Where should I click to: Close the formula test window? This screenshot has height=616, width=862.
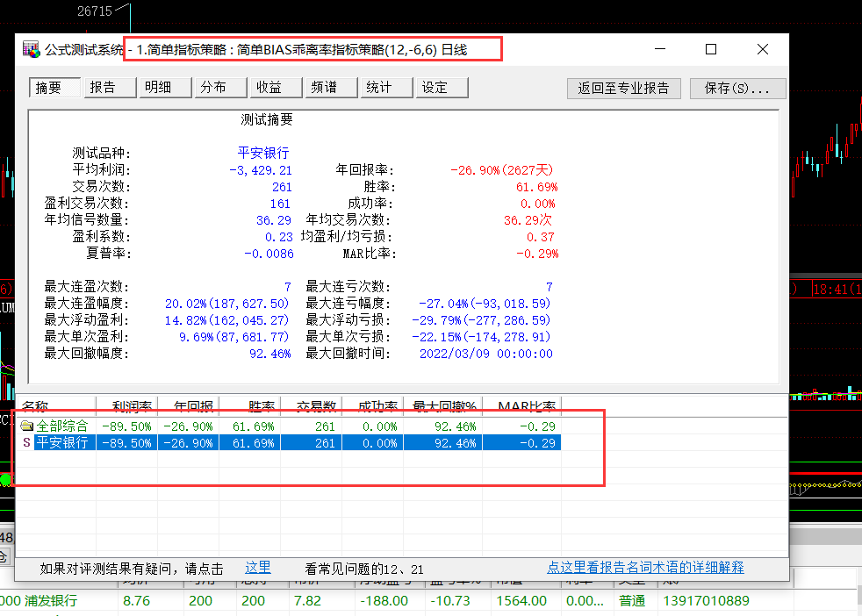[x=763, y=49]
